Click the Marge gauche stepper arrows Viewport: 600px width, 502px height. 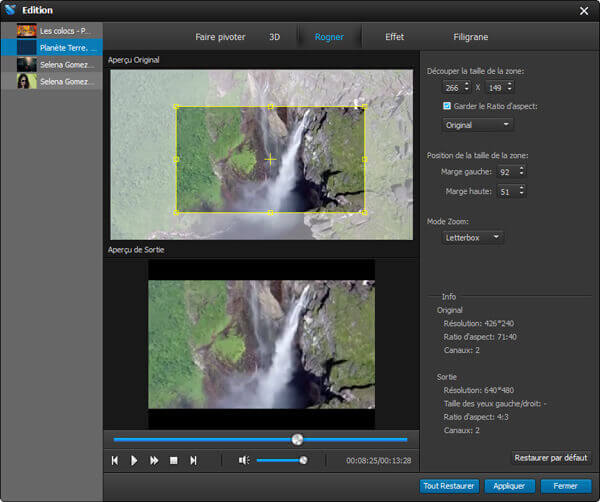point(521,171)
